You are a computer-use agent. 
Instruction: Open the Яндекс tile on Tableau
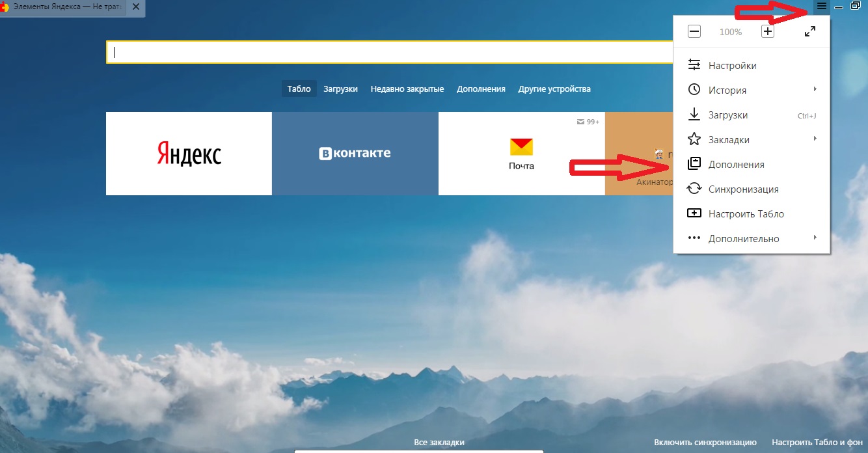click(x=189, y=154)
